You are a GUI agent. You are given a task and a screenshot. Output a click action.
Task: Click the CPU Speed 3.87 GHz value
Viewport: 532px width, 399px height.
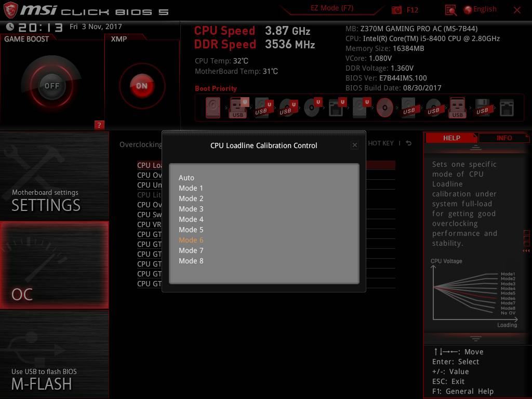(x=287, y=31)
